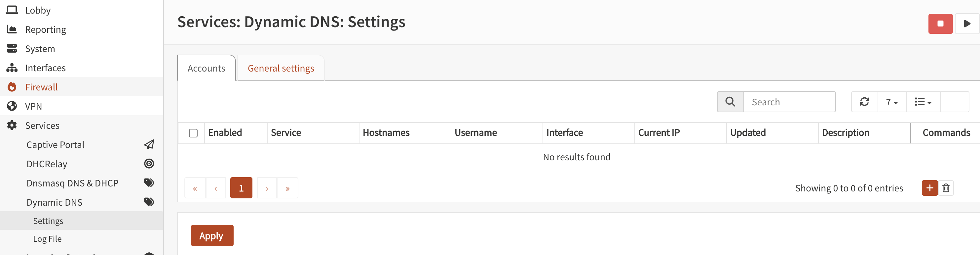Click the refresh table icon

pos(864,102)
